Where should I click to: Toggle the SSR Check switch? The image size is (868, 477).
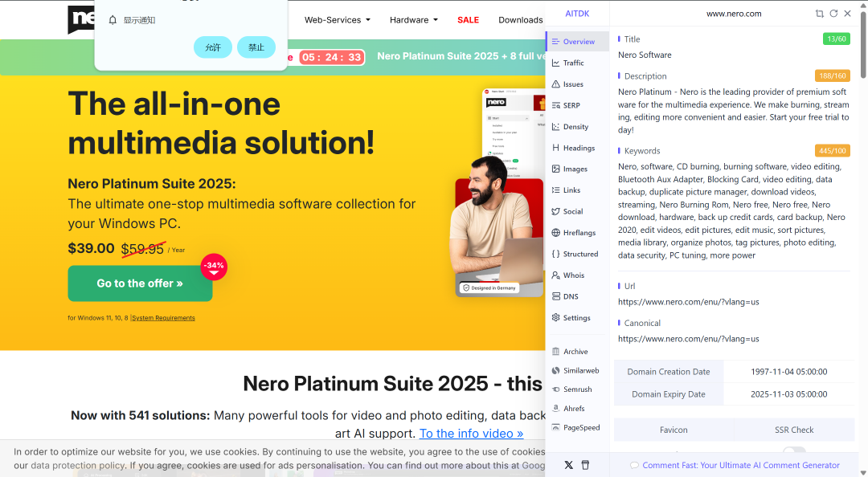tap(794, 450)
